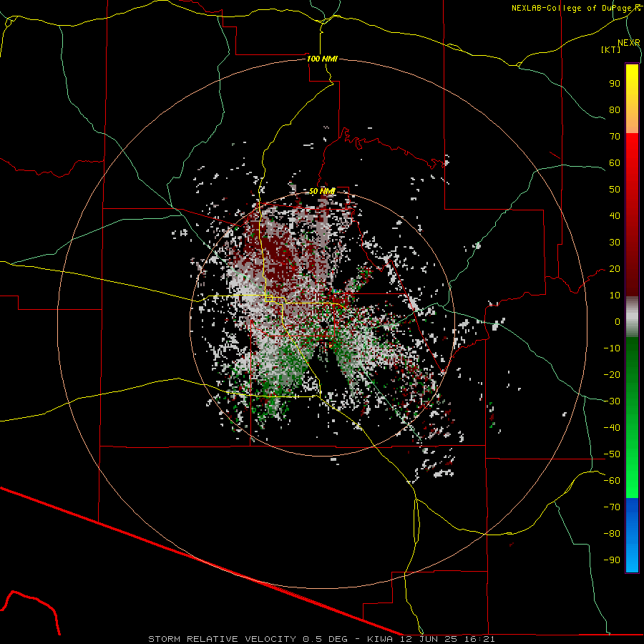644x644 pixels.
Task: Click the 30 value on velocity scale
Action: (x=615, y=243)
